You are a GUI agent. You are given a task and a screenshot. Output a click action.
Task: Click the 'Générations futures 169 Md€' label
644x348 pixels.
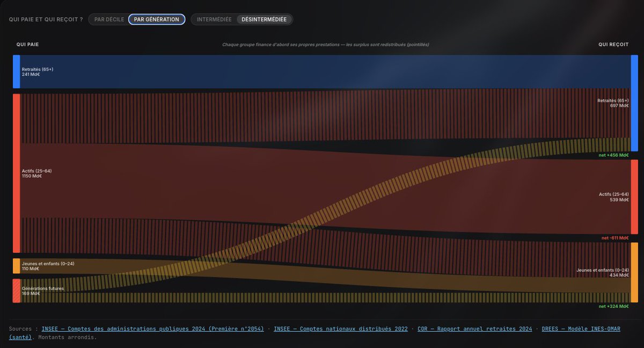click(43, 291)
